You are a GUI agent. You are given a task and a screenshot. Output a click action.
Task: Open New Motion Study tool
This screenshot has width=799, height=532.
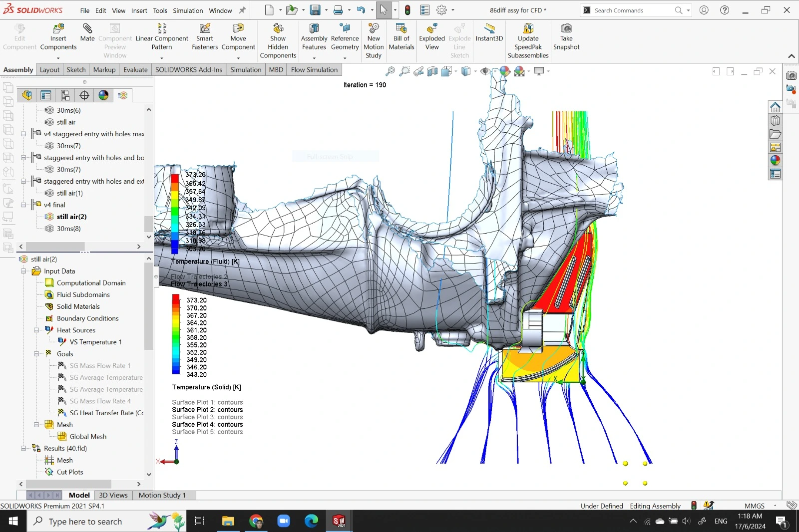coord(374,41)
